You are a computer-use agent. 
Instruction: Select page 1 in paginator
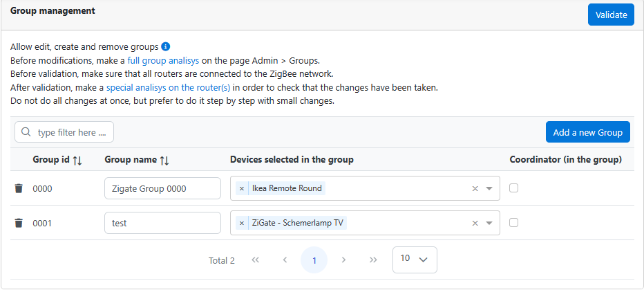314,260
